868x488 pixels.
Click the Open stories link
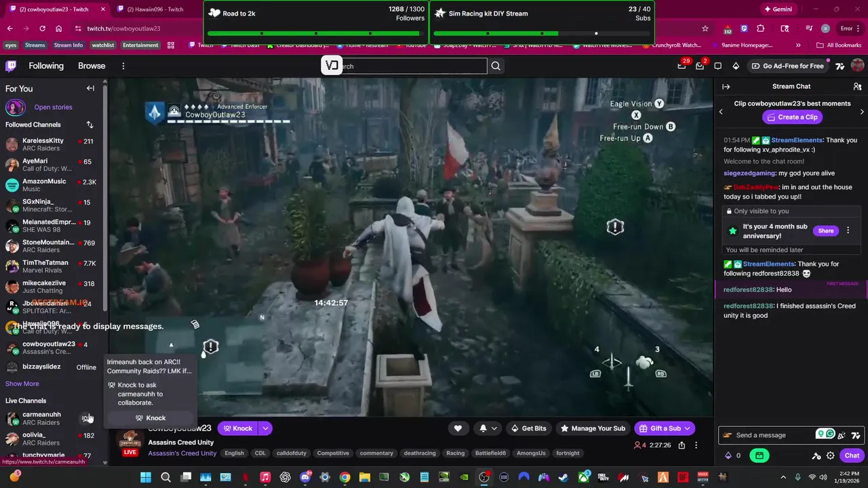(53, 107)
